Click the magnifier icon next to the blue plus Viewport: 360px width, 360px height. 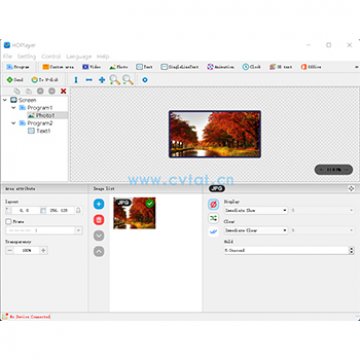pos(115,80)
